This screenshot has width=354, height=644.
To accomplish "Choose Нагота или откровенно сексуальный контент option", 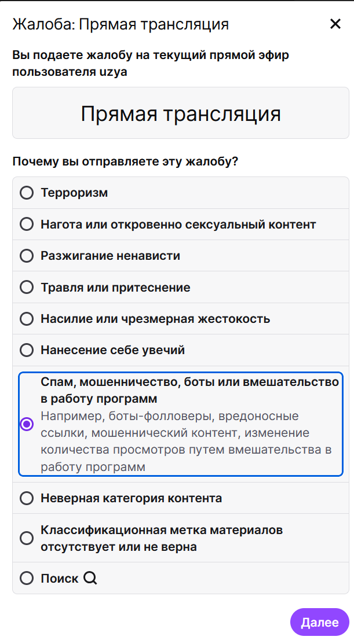I will point(27,225).
